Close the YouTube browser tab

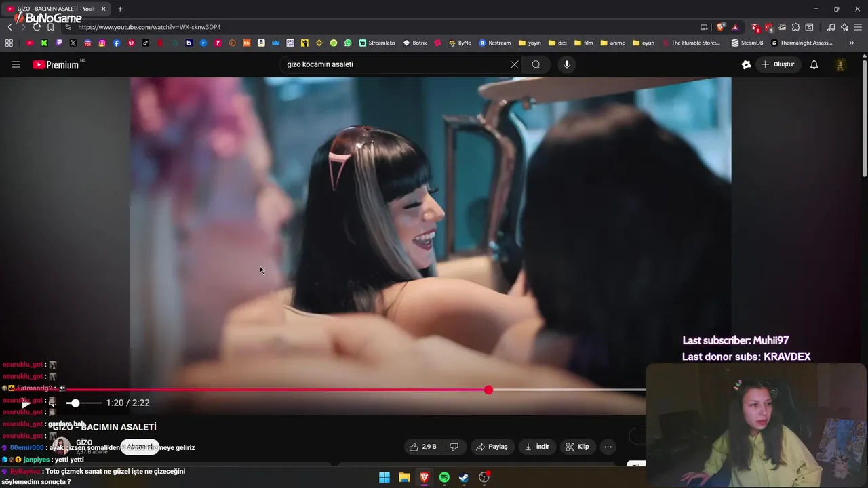pos(103,9)
